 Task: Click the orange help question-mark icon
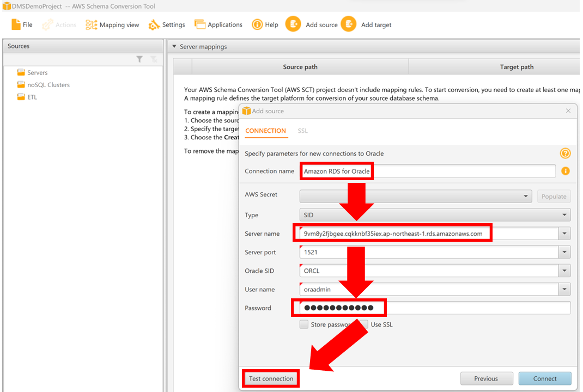pos(565,153)
